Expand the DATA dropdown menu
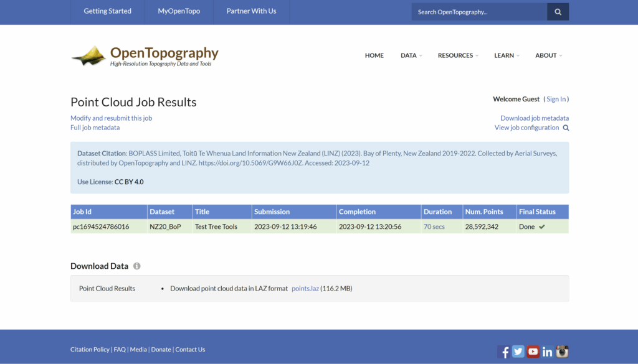638x364 pixels. 411,55
